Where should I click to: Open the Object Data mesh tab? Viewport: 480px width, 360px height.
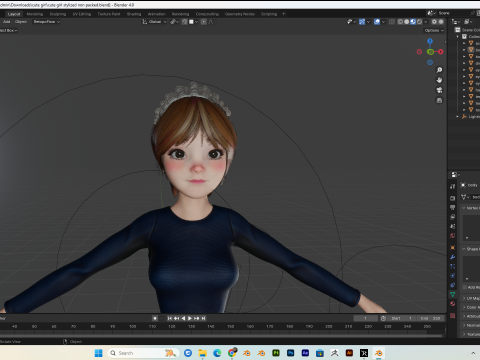452,294
